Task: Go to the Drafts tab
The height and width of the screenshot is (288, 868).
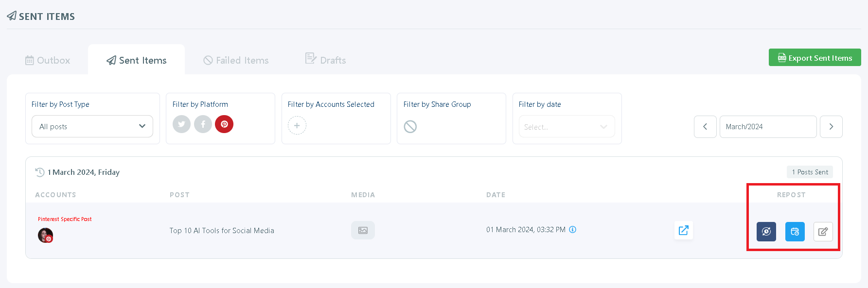Action: point(325,59)
